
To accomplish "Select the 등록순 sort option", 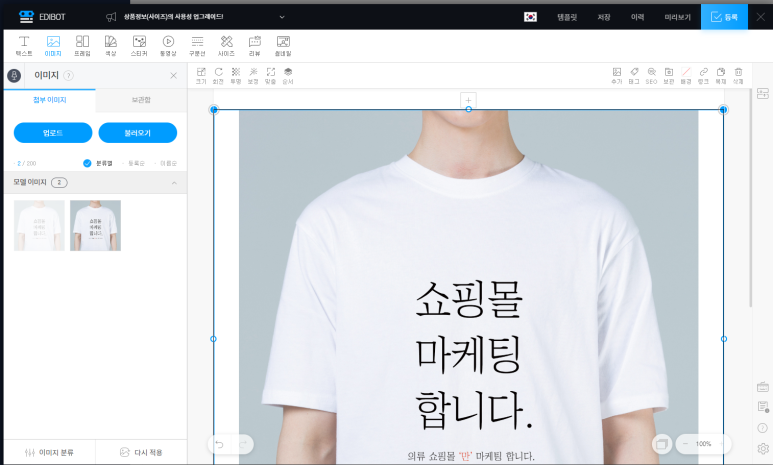I will pyautogui.click(x=135, y=163).
